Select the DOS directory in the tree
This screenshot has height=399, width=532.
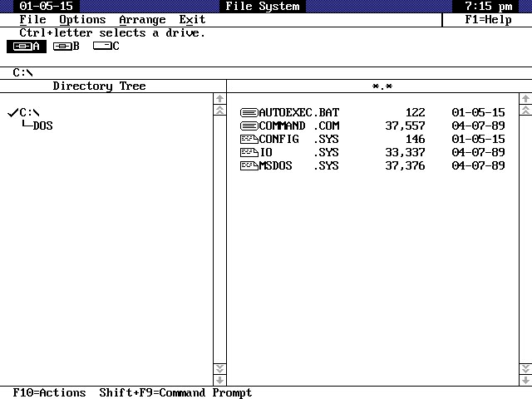tap(42, 126)
